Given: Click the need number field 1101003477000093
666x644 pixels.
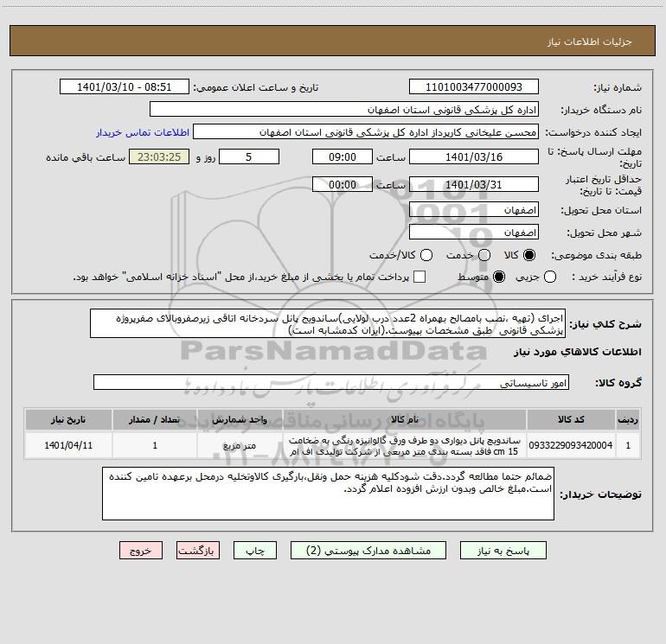Looking at the screenshot, I should tap(474, 86).
